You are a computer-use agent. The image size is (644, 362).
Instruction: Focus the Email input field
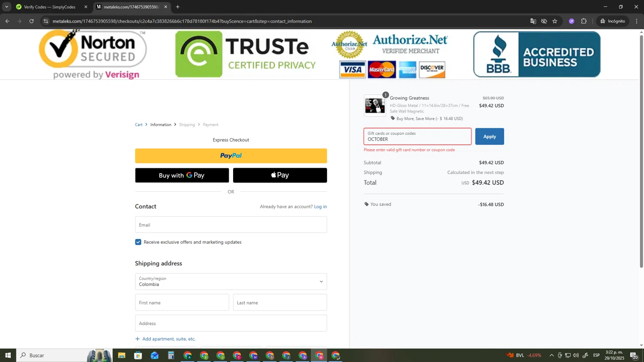(231, 225)
